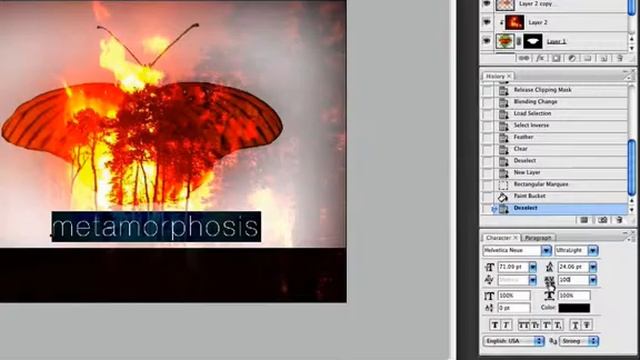Image resolution: width=640 pixels, height=360 pixels.
Task: Open the English: USA language dropdown
Action: (513, 341)
